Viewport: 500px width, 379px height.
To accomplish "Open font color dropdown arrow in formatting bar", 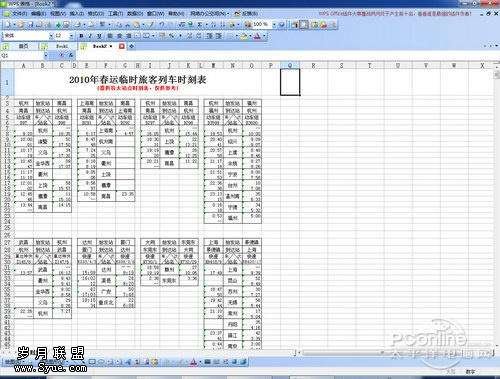I will pos(265,36).
